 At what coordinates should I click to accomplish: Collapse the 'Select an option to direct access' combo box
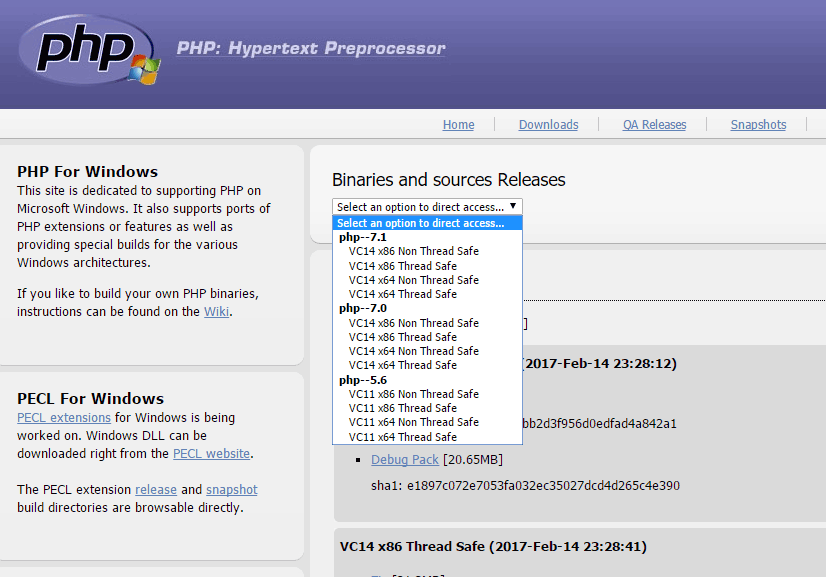(x=427, y=207)
